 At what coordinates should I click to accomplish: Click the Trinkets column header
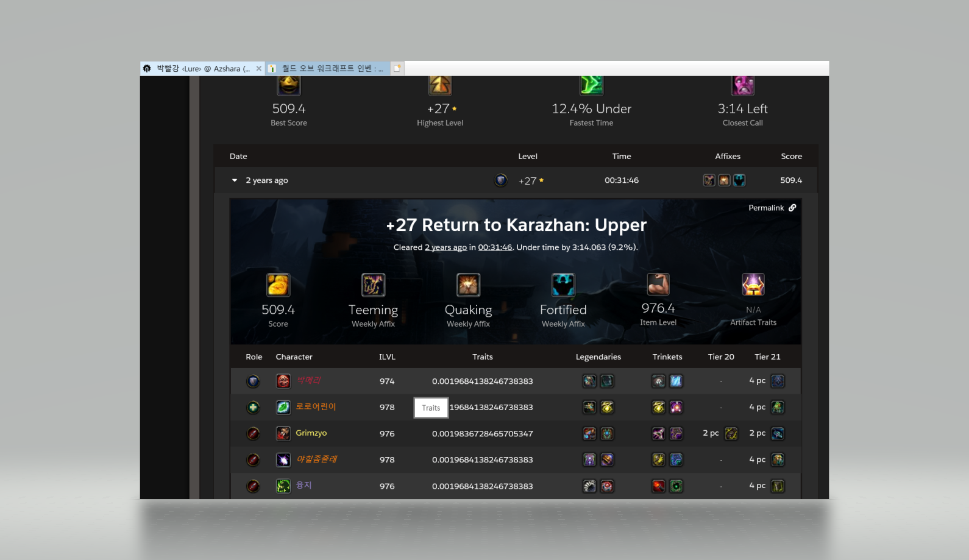coord(667,357)
